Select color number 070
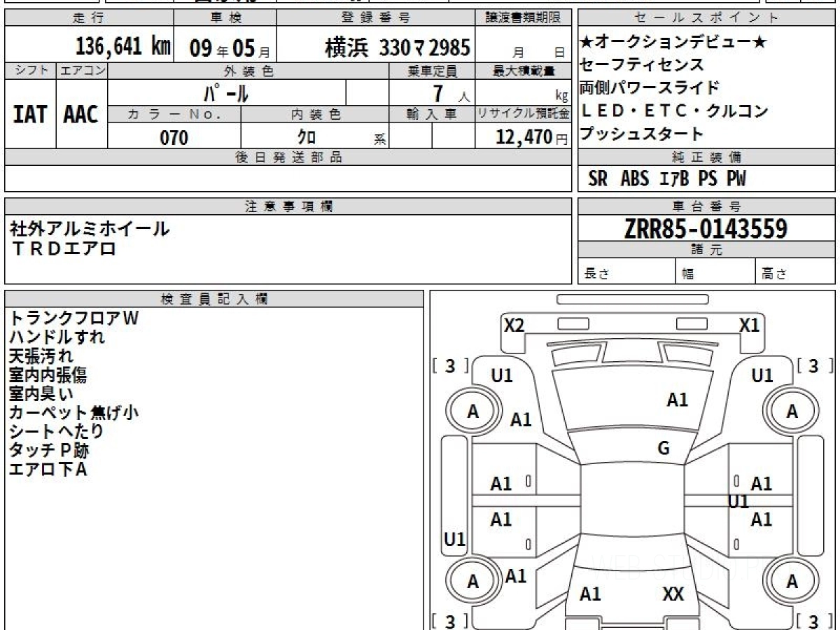Screen dimensions: 840x630 pos(174,137)
